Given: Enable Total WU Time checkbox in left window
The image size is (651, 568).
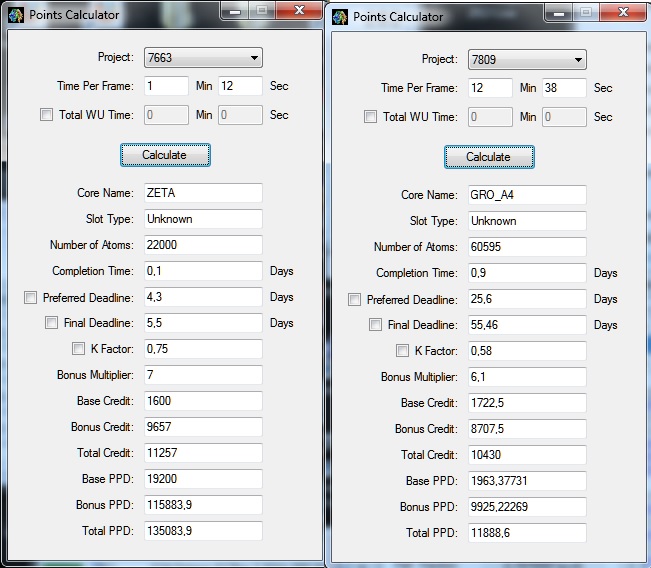Looking at the screenshot, I should (46, 115).
